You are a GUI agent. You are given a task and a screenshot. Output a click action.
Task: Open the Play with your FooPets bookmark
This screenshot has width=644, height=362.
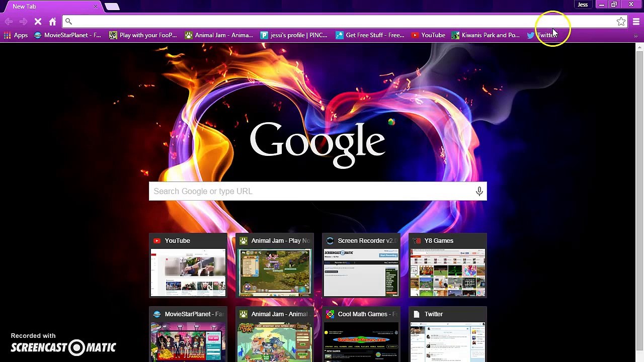pyautogui.click(x=143, y=35)
